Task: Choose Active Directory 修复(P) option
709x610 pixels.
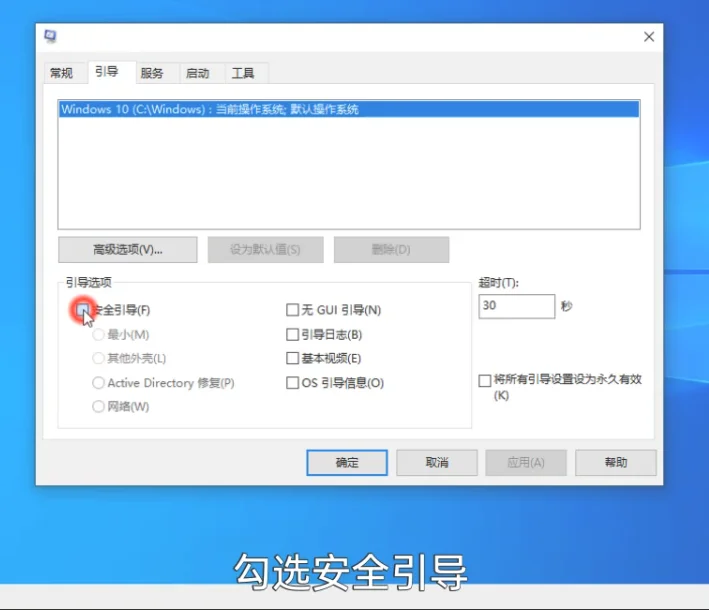Action: [98, 383]
